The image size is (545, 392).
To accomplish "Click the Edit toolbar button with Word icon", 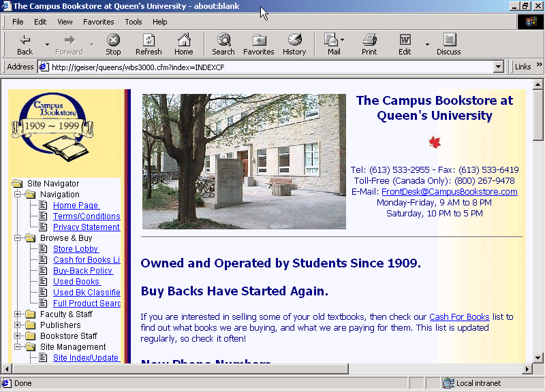I will 405,45.
